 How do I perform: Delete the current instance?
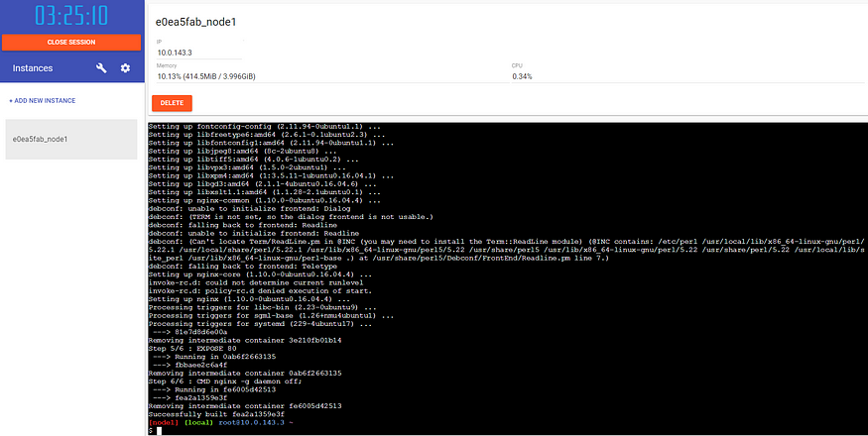click(173, 103)
